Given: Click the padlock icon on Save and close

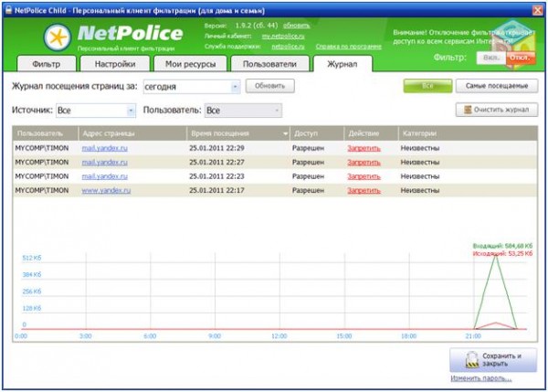Looking at the screenshot, I should coord(472,360).
